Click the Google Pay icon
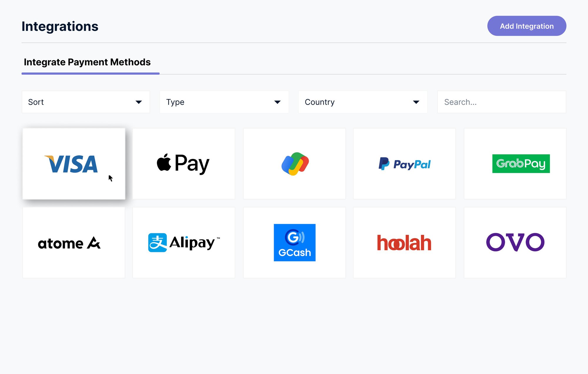Image resolution: width=588 pixels, height=374 pixels. tap(294, 163)
